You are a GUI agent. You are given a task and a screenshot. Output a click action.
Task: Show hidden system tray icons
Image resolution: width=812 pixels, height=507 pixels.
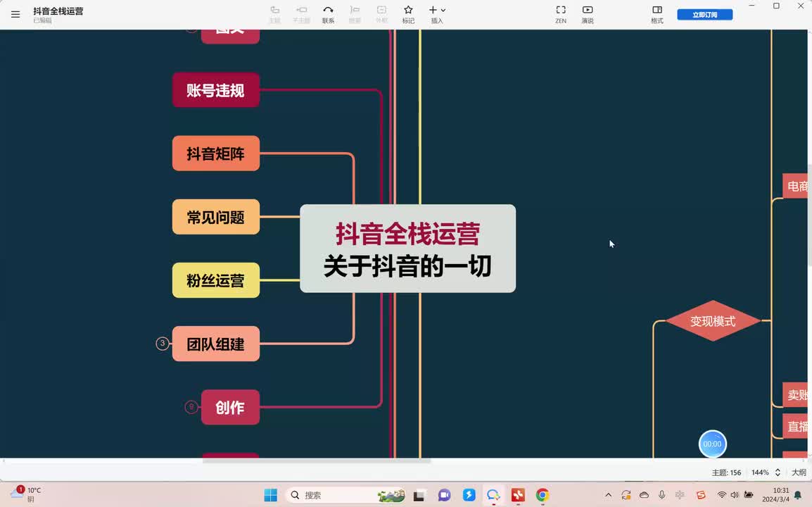609,495
